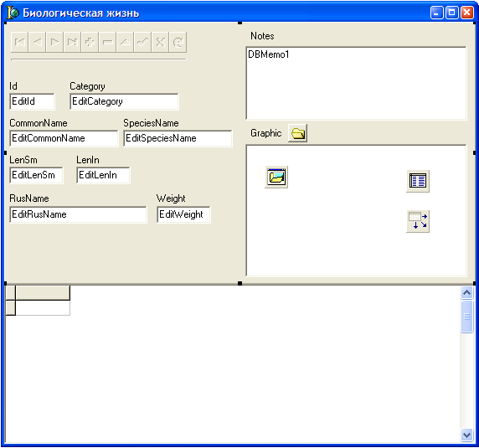This screenshot has width=479, height=448.
Task: Select the Table dataset component icon
Action: click(x=418, y=181)
